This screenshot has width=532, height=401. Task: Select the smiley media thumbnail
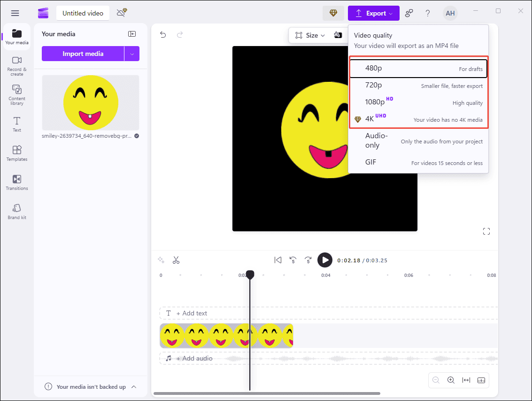(x=90, y=102)
